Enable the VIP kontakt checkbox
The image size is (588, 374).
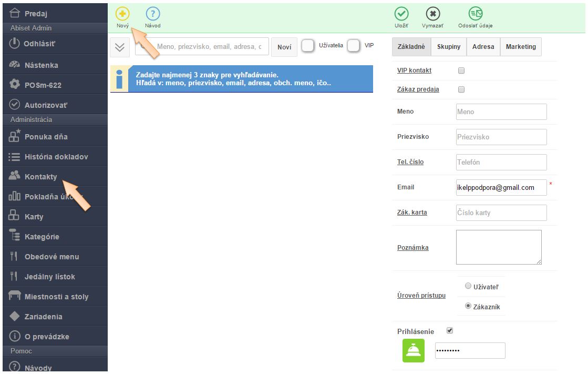click(461, 70)
